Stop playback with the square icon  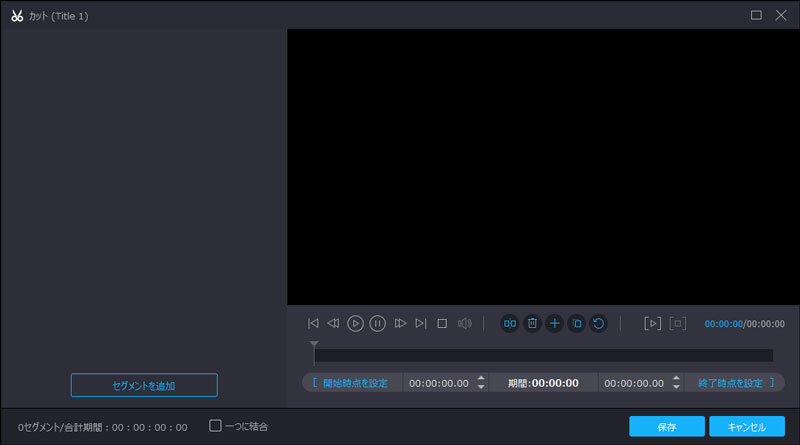point(442,324)
